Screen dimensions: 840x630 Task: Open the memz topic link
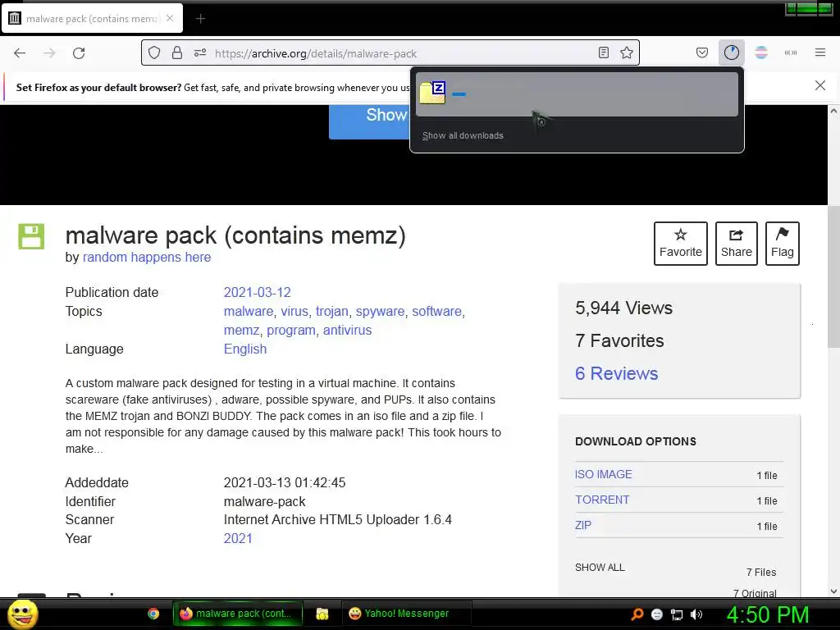[x=241, y=330]
